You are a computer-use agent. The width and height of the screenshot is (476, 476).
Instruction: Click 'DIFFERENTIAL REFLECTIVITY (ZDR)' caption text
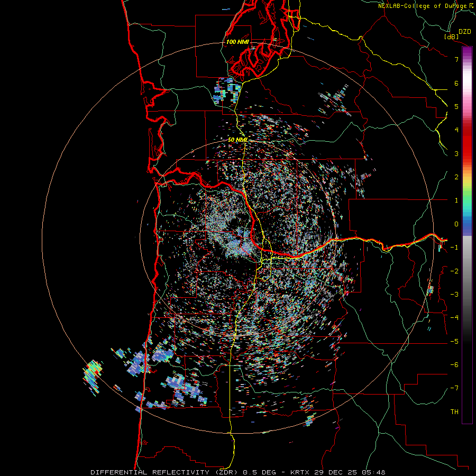point(165,472)
